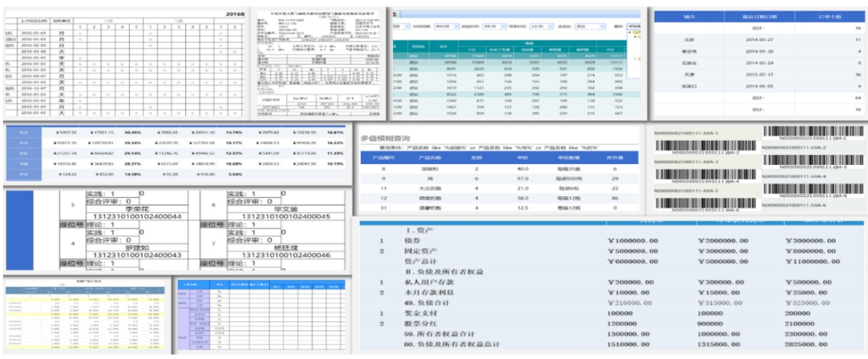Viewport: 868px width, 359px height.
Task: Select the 北京 city row
Action: (x=759, y=40)
